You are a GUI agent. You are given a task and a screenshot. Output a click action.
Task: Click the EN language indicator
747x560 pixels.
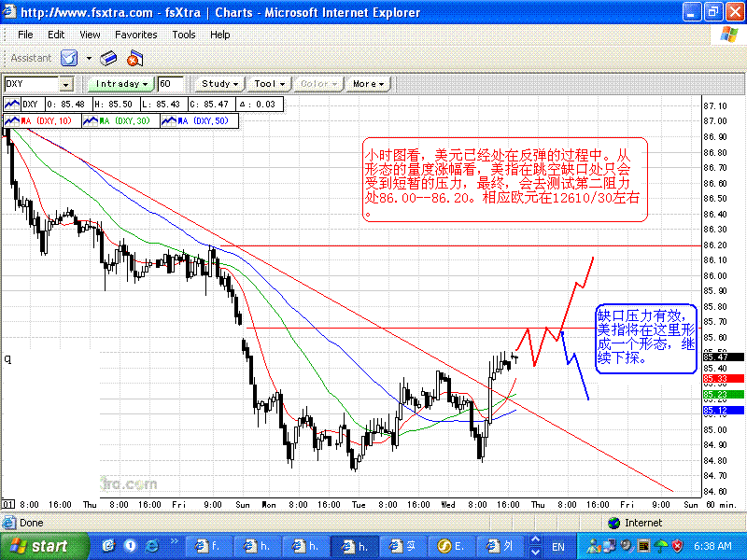click(x=557, y=547)
